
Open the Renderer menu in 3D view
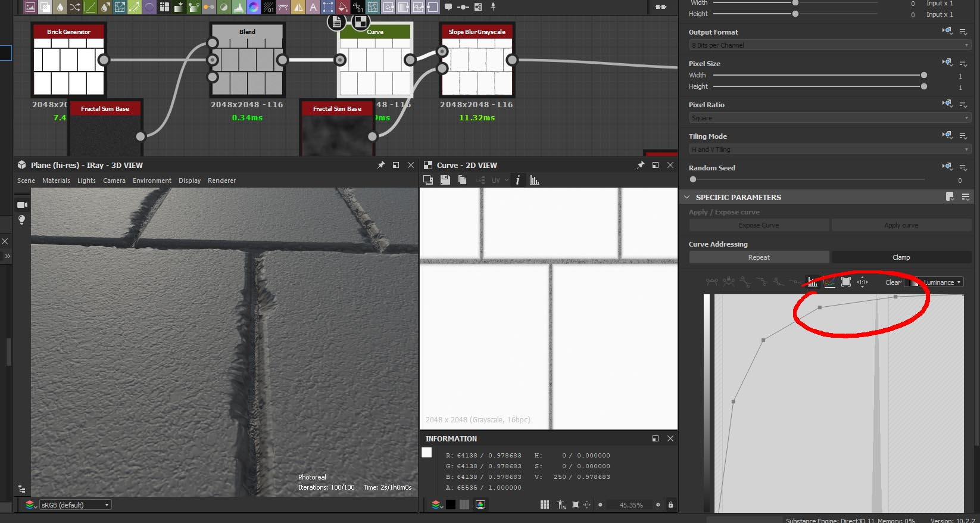click(x=221, y=180)
